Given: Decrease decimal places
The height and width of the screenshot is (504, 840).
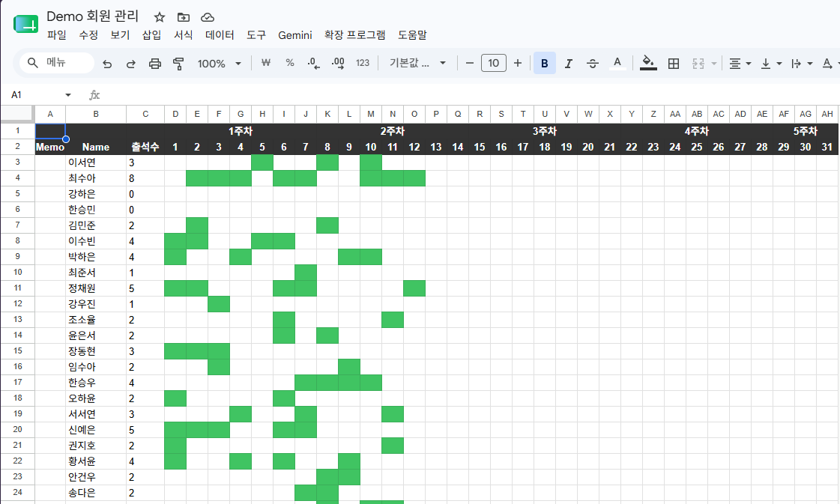Looking at the screenshot, I should pos(314,63).
